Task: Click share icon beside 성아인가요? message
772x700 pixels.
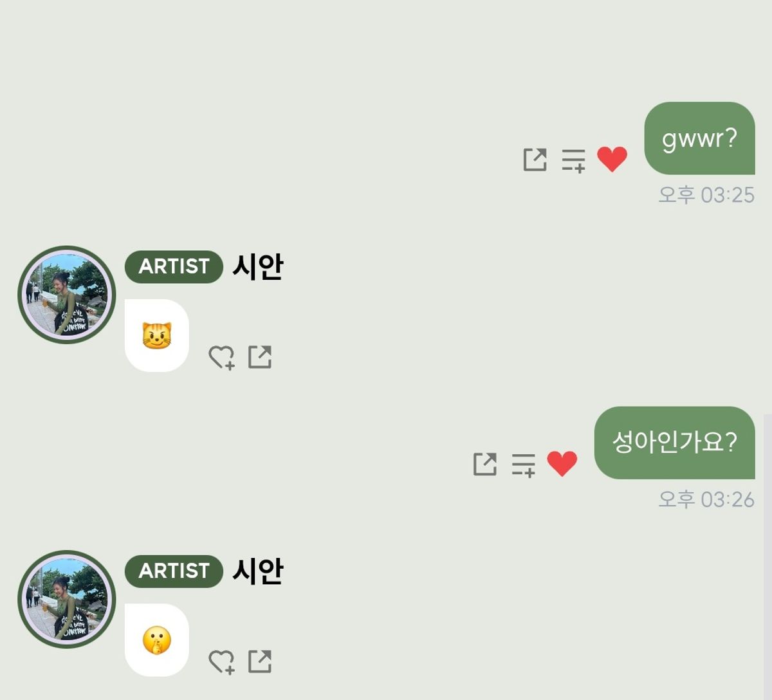Action: pyautogui.click(x=484, y=464)
